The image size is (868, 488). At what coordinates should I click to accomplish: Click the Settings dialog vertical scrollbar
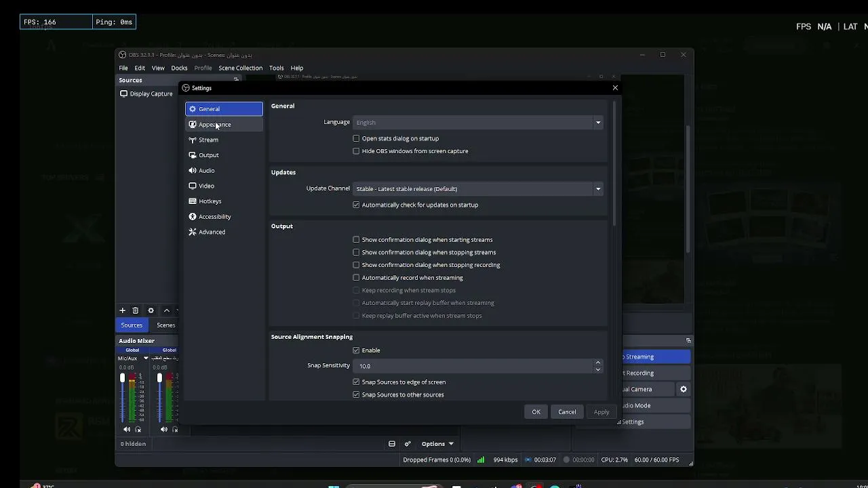coord(614,163)
